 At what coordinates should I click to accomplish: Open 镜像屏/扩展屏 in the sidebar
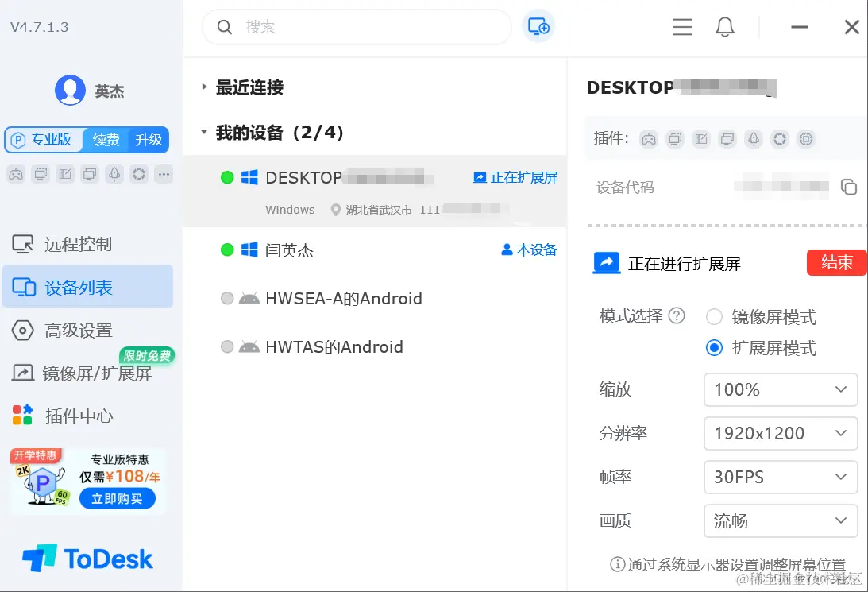[87, 373]
